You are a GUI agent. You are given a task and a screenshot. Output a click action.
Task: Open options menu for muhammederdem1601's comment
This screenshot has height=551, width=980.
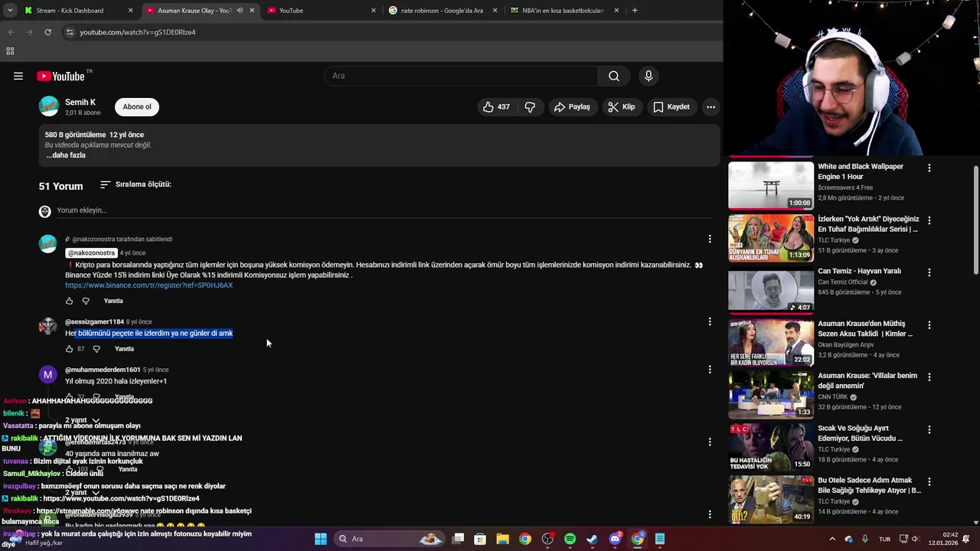710,369
